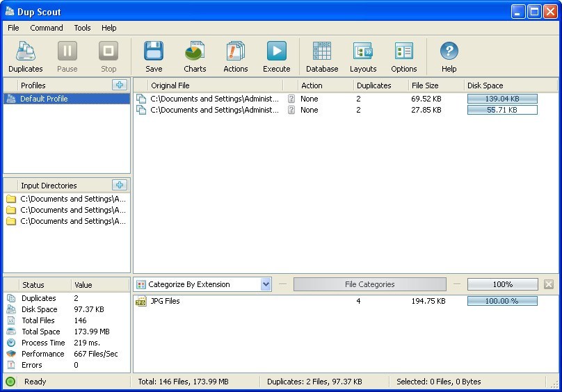562x392 pixels.
Task: Close the file categories filter with X
Action: [549, 284]
